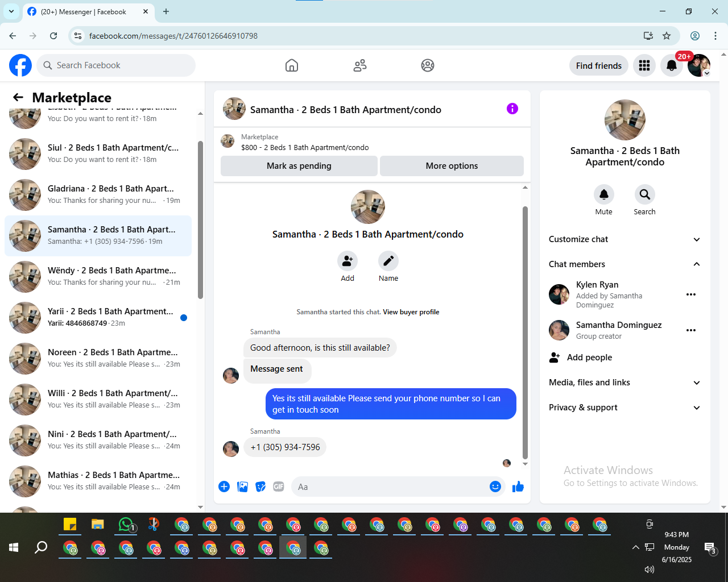
Task: Open the taskbar clock showing 9:43 PM
Action: coord(677,547)
